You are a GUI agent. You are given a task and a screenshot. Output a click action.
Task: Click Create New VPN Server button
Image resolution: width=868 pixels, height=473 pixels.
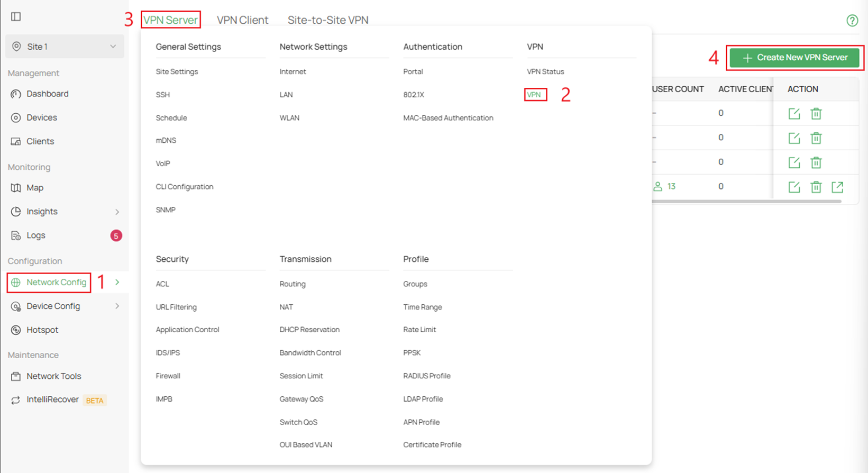(794, 58)
